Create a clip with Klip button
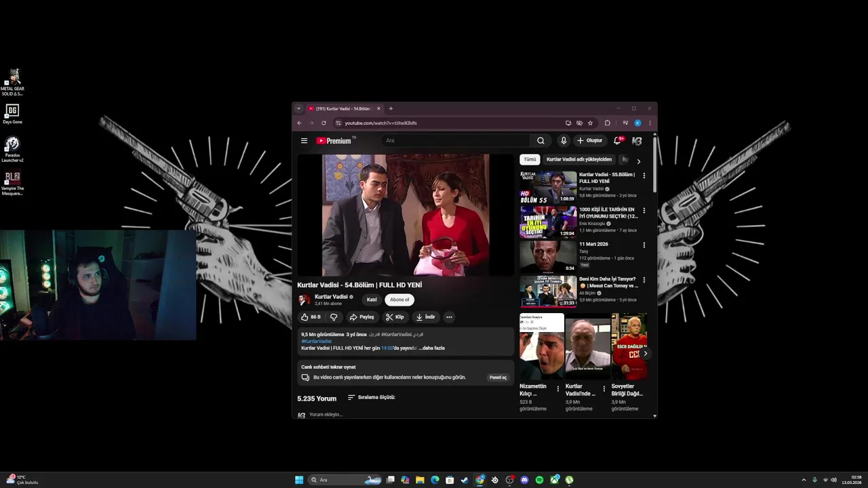Screen dimensions: 868x488 (x=395, y=317)
